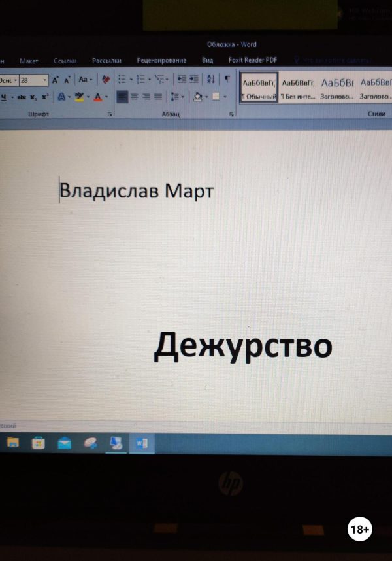Expand the borders dropdown arrow

click(225, 97)
